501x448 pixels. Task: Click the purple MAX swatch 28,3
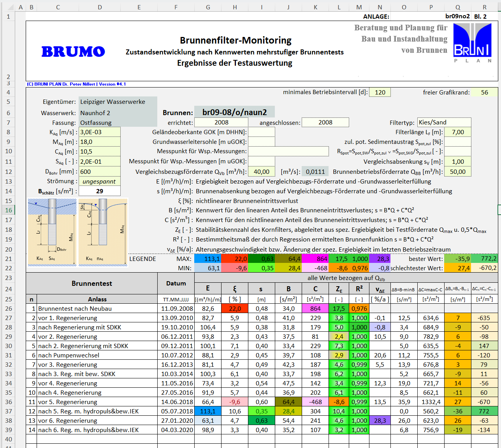(380, 259)
